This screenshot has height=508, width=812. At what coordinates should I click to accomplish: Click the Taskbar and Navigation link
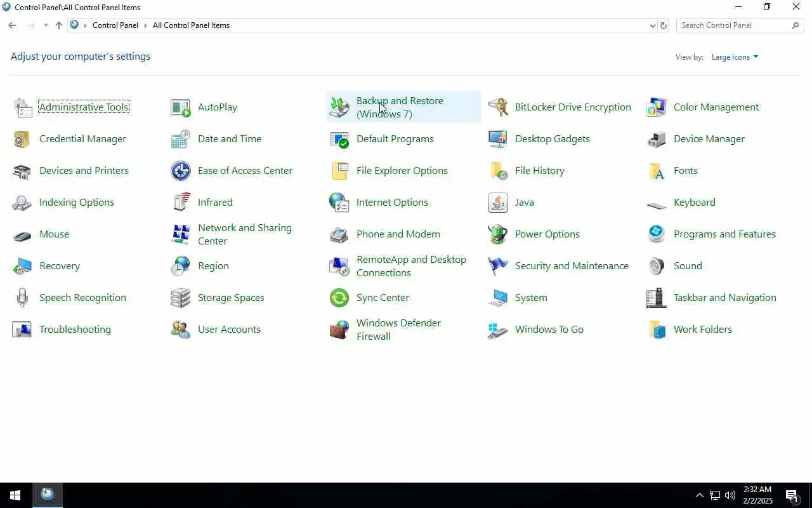coord(725,298)
